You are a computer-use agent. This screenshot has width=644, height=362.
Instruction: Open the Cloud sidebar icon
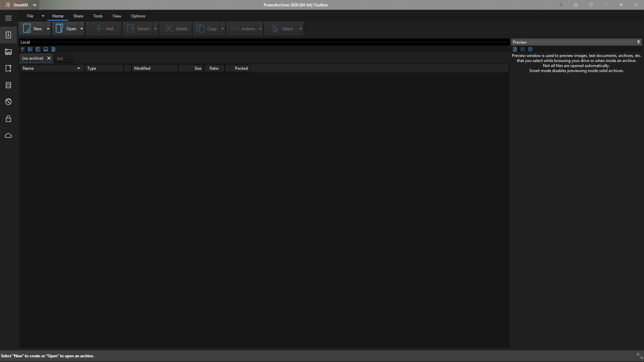point(8,135)
